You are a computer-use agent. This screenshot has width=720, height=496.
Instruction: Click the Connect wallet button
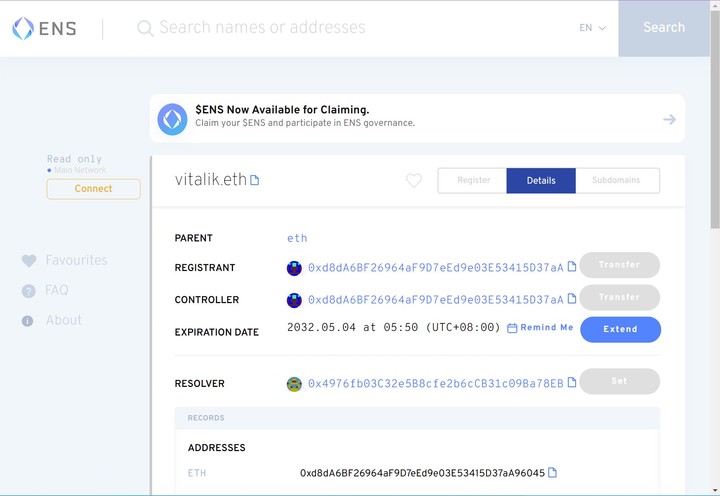pos(93,189)
